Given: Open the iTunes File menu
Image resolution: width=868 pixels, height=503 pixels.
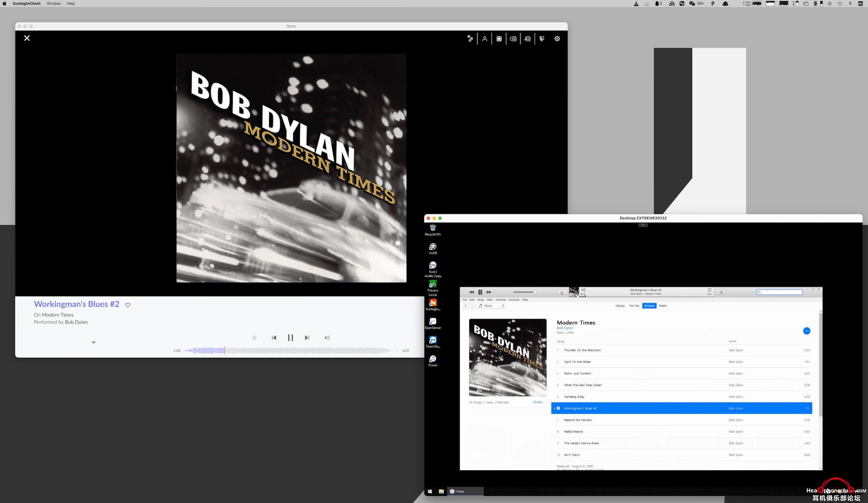Looking at the screenshot, I should pyautogui.click(x=465, y=300).
